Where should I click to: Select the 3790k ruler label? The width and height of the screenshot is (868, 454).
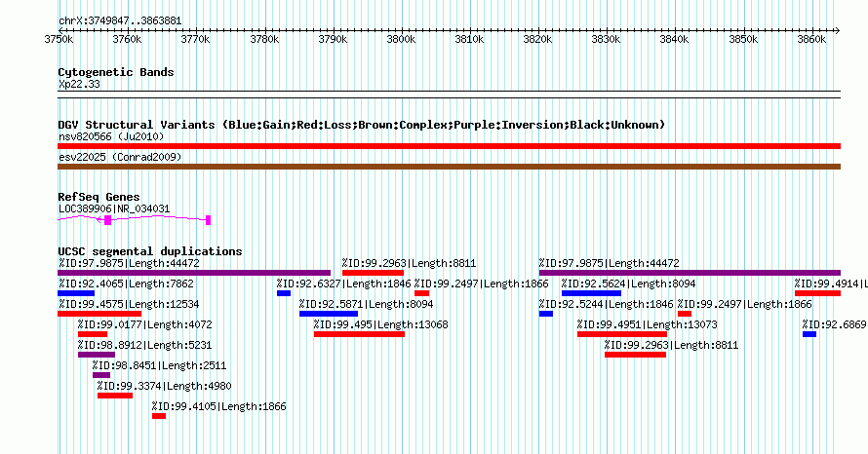(333, 40)
